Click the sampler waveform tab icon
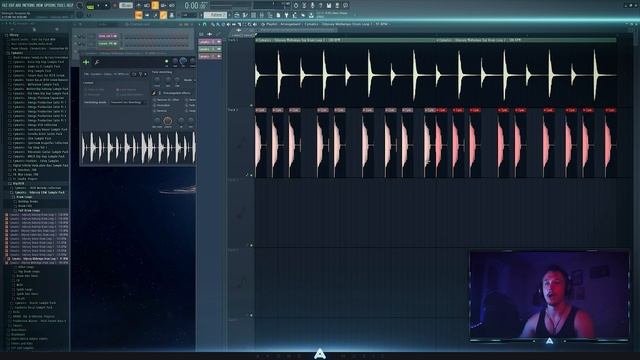Viewport: 640px width, 360px height. click(x=86, y=62)
